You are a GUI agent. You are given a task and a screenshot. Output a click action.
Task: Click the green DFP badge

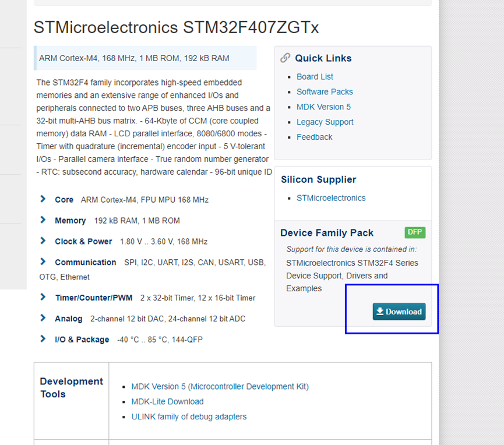pyautogui.click(x=415, y=232)
